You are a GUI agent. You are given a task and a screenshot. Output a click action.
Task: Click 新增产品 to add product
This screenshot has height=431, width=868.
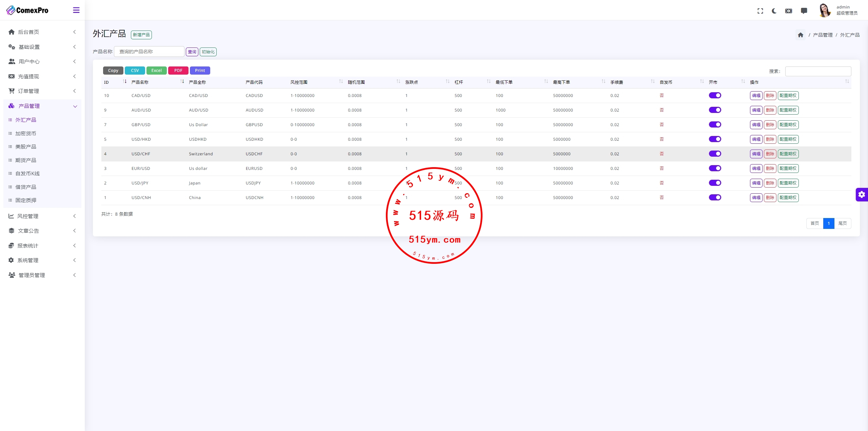[x=141, y=35]
